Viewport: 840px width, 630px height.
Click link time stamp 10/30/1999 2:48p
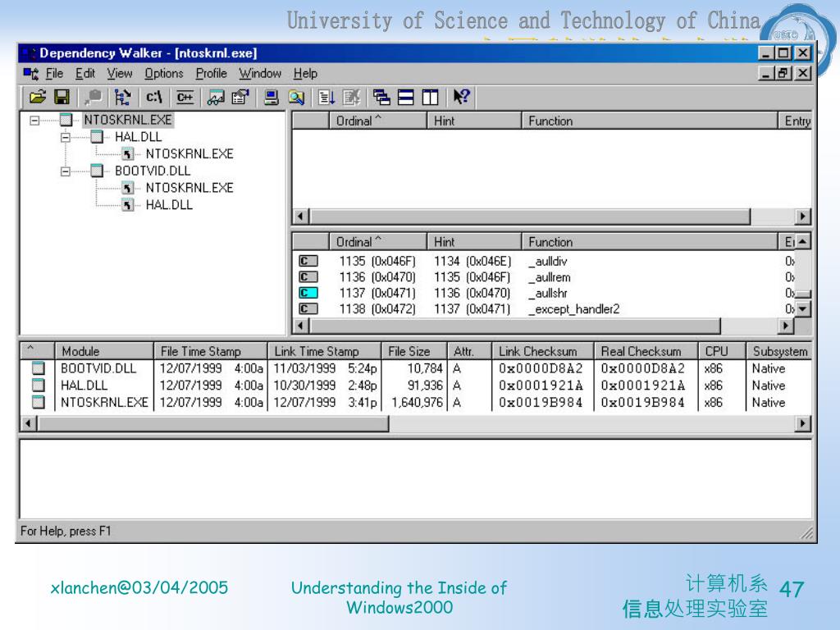pos(325,386)
